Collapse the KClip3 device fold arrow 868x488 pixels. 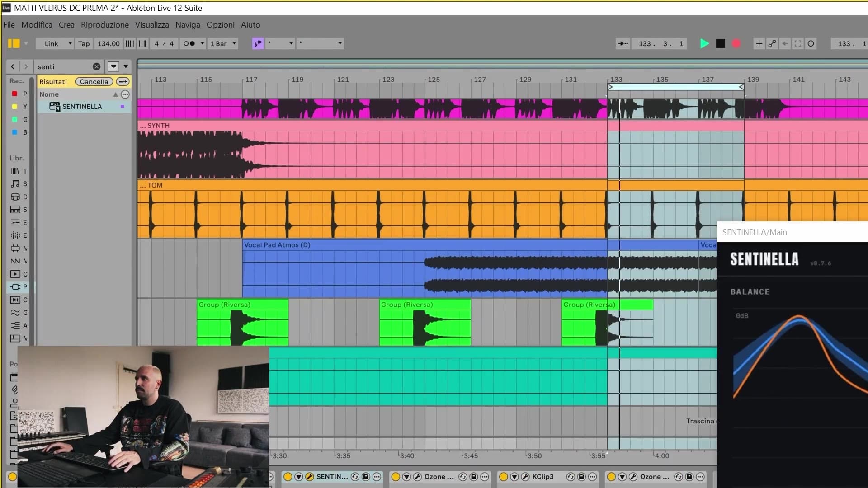[514, 477]
